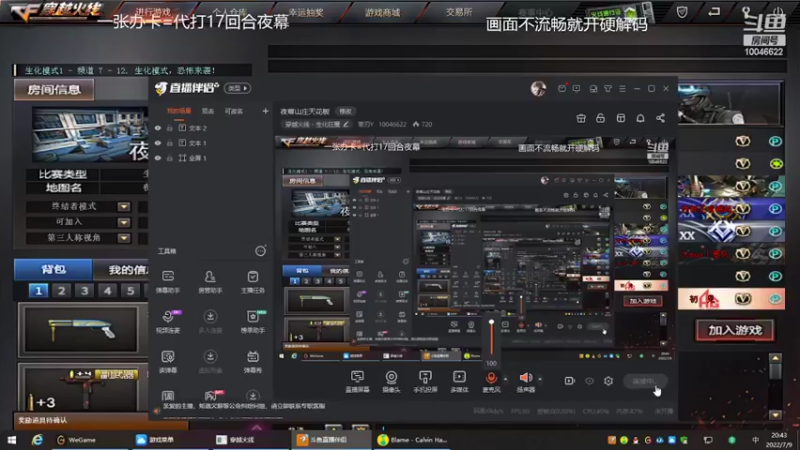Open the Blame - Calvin Ha... taskbar item

(413, 440)
